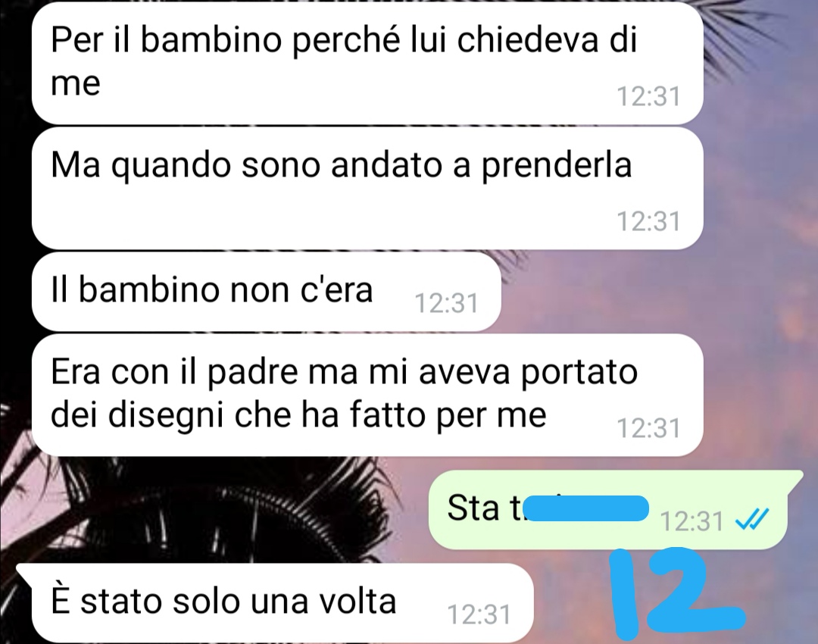Screen dimensions: 818x644
Task: Select the 'Ma quando sono andato a prenderla' message
Action: (367, 188)
